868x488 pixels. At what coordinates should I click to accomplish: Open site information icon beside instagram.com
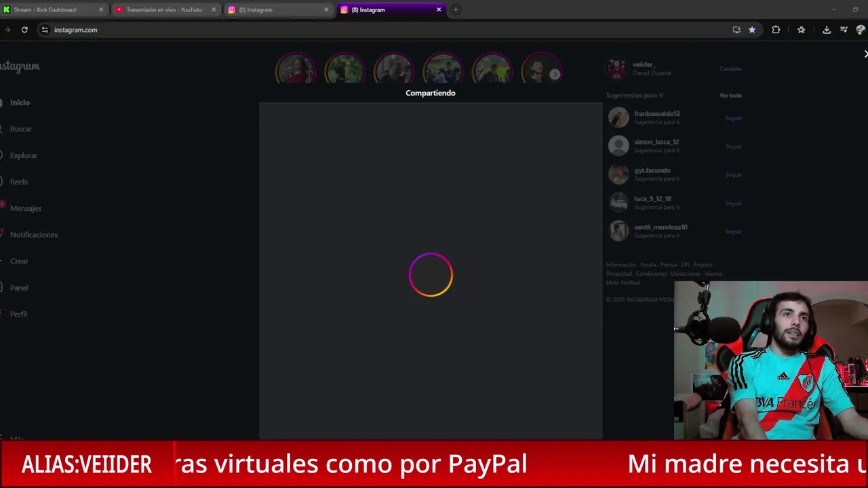point(45,30)
